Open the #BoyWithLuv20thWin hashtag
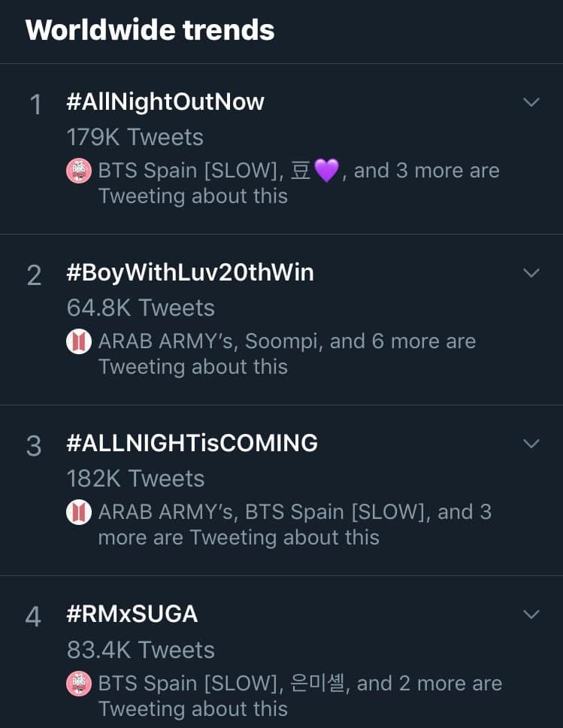Image resolution: width=563 pixels, height=728 pixels. point(190,273)
